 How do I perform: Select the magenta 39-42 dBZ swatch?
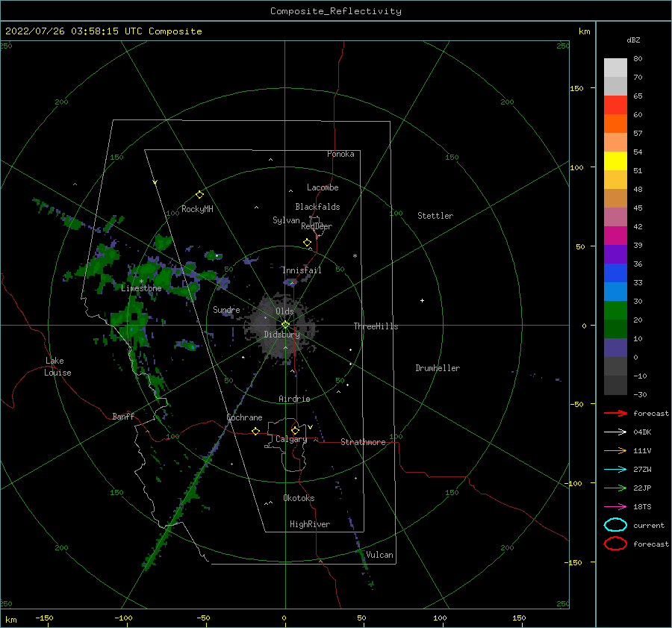(615, 235)
